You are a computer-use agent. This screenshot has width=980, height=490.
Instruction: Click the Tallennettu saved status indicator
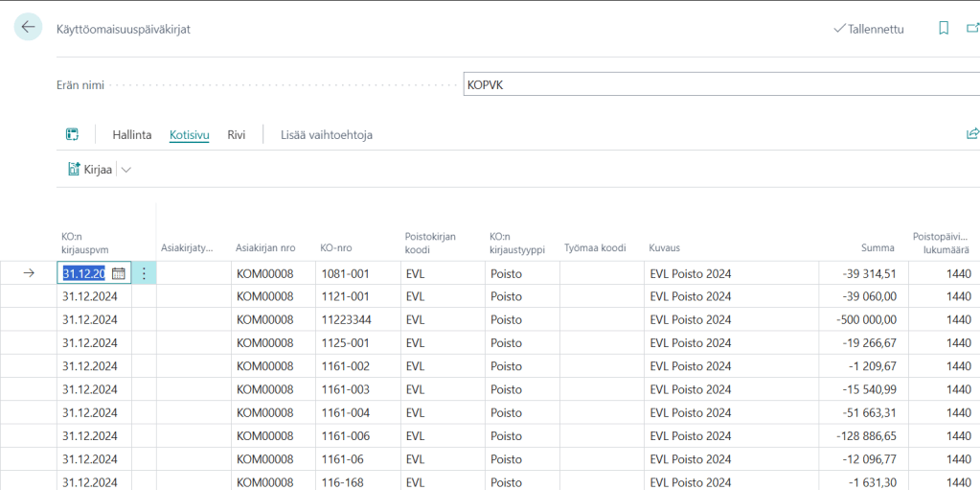click(x=868, y=29)
